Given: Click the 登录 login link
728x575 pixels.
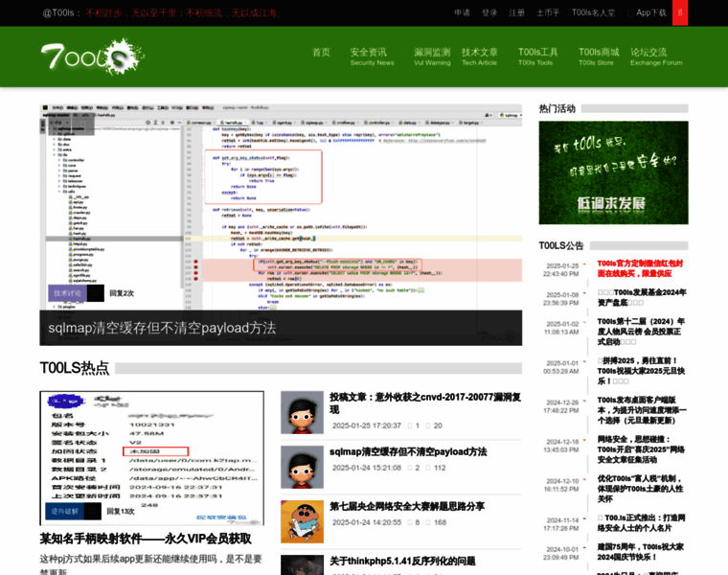Looking at the screenshot, I should pyautogui.click(x=489, y=12).
